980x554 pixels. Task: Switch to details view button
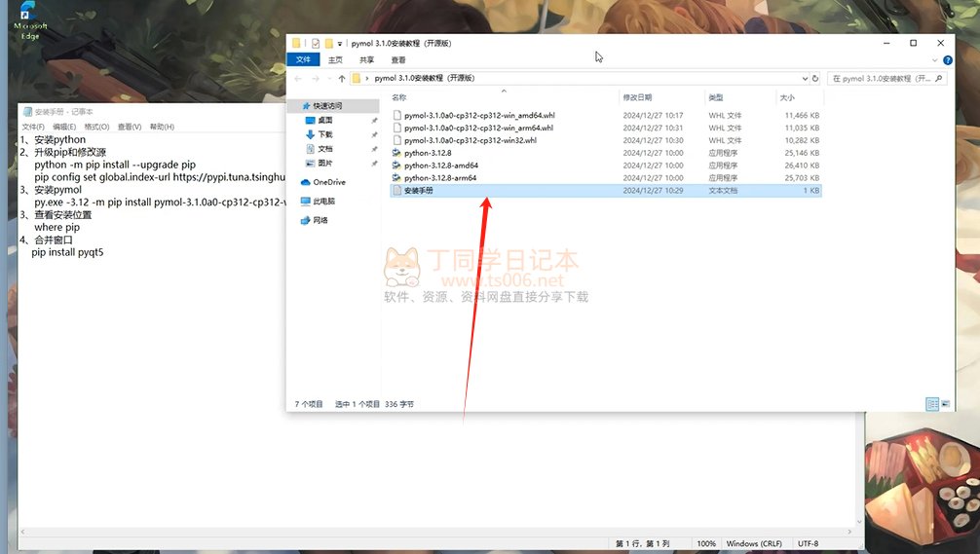click(932, 404)
